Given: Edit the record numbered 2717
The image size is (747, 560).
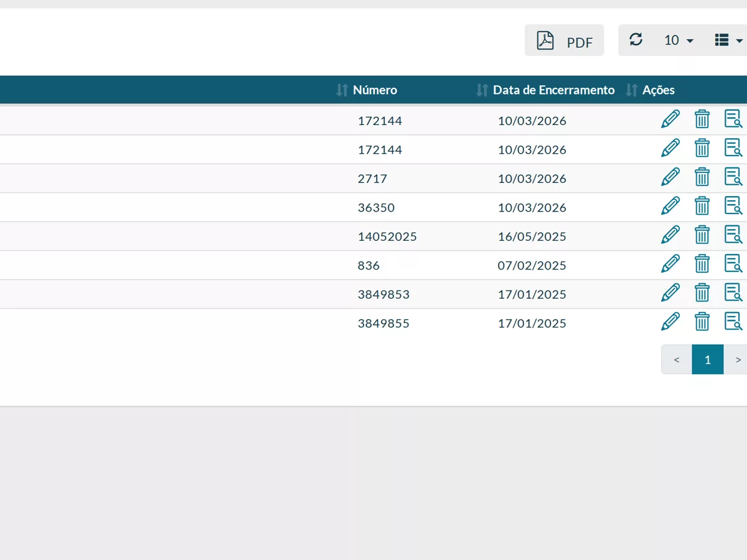Looking at the screenshot, I should [670, 177].
